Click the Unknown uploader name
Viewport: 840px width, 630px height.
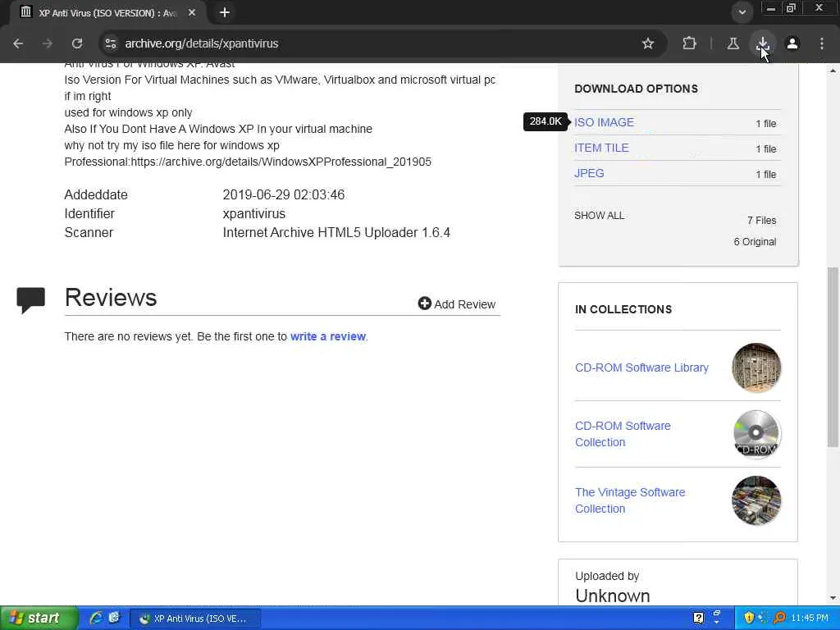pyautogui.click(x=612, y=596)
